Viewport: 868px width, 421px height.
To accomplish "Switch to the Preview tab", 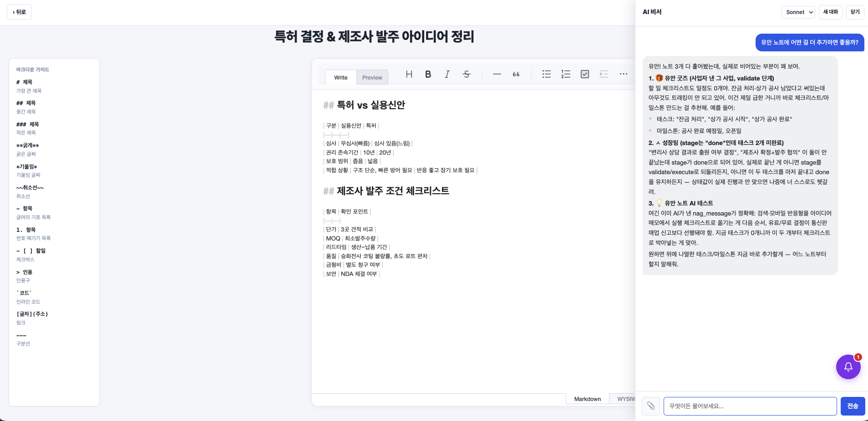I will click(x=372, y=78).
